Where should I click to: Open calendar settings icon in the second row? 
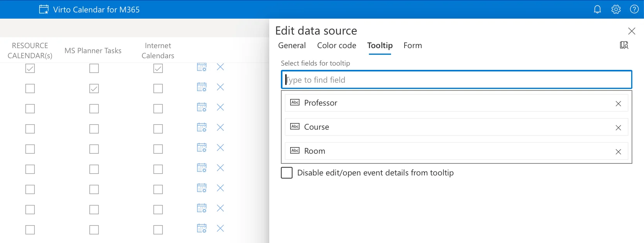(x=202, y=87)
